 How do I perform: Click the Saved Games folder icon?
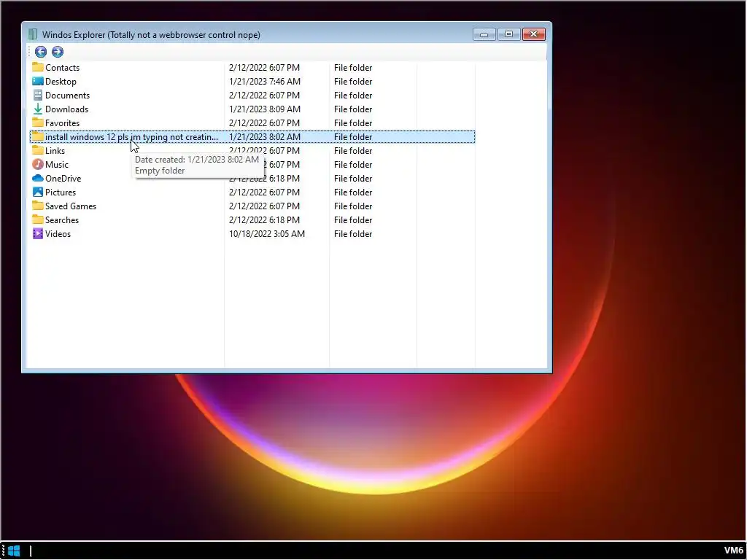(38, 206)
